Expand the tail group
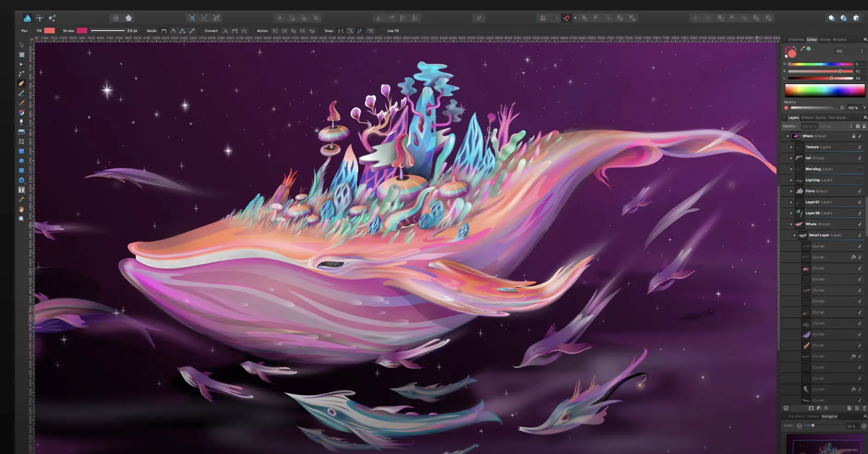This screenshot has width=868, height=454. pos(791,158)
